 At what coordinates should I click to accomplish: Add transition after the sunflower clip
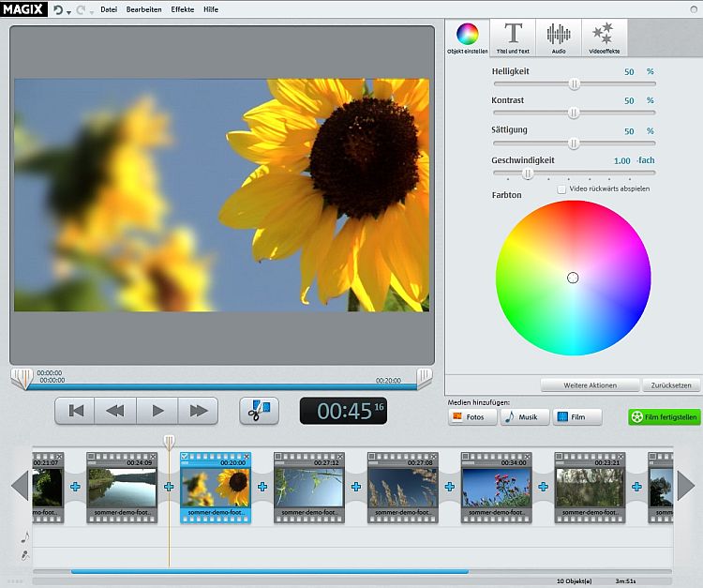(x=262, y=487)
